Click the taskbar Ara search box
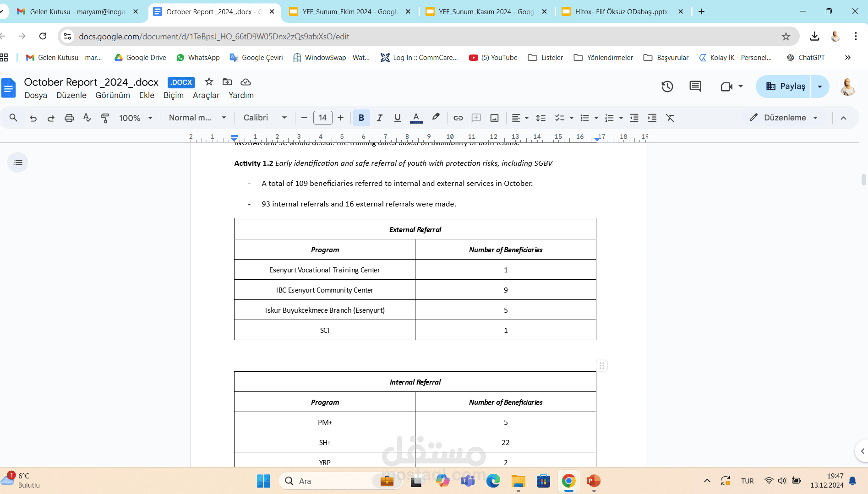Viewport: 868px width, 494px height. pyautogui.click(x=340, y=481)
